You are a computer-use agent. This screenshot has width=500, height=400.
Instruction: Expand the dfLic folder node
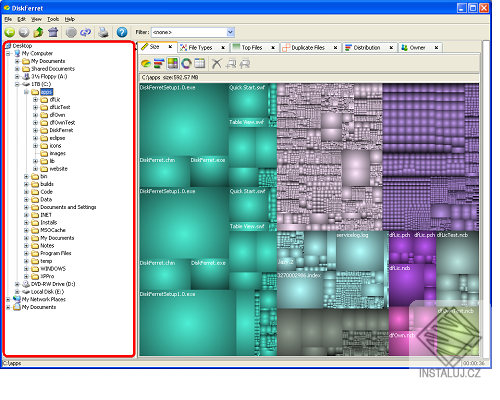[x=35, y=99]
